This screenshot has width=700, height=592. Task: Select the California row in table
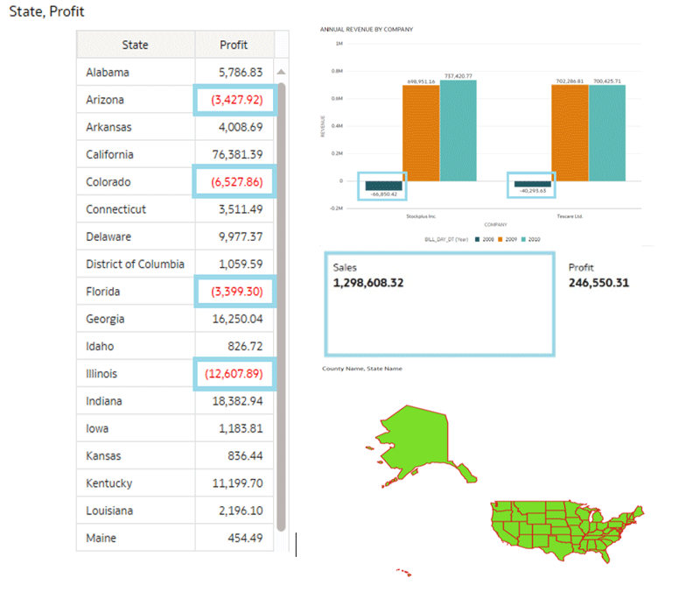(x=175, y=155)
